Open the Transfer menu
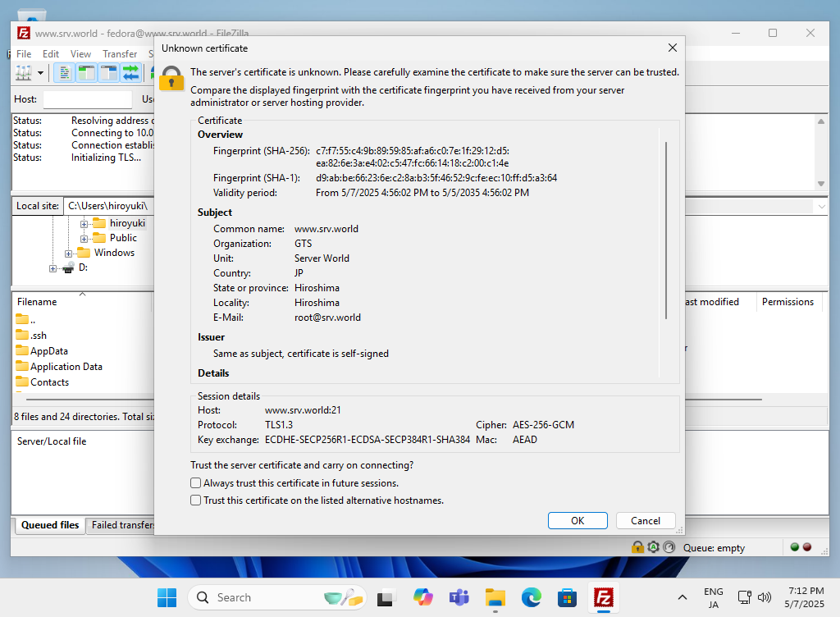Image resolution: width=840 pixels, height=617 pixels. (x=120, y=54)
